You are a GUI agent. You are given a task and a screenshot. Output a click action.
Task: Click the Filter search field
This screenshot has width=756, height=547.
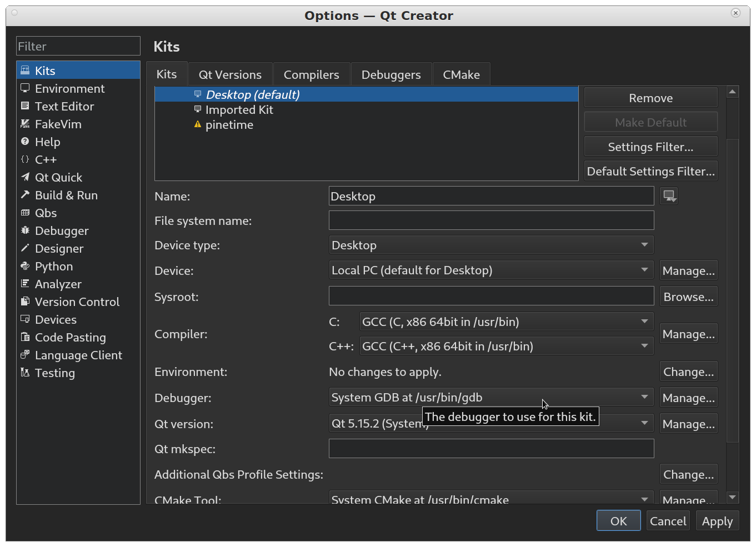78,46
